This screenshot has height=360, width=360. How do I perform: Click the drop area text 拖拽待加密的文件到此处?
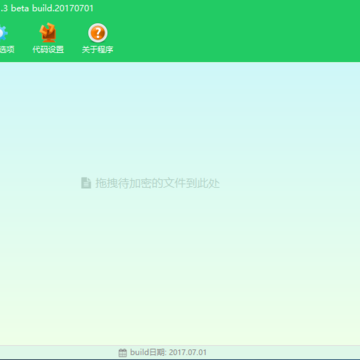[x=157, y=183]
